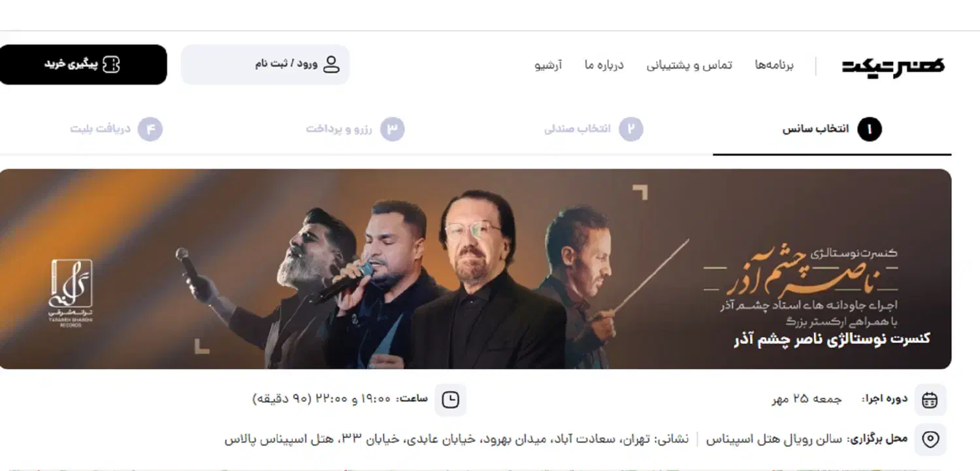Click the clock icon beside ساعت
The height and width of the screenshot is (471, 980).
click(x=450, y=400)
